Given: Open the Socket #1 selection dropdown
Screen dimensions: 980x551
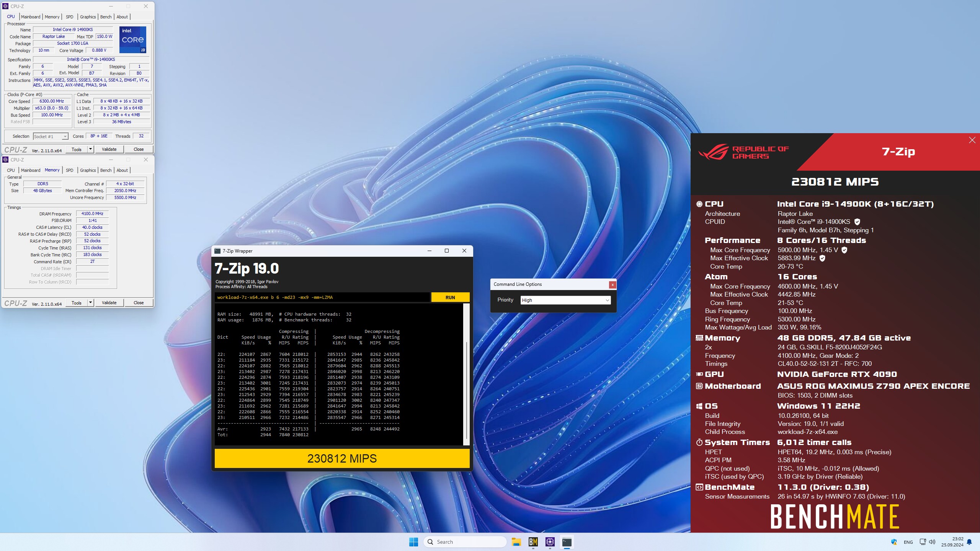Looking at the screenshot, I should click(51, 137).
